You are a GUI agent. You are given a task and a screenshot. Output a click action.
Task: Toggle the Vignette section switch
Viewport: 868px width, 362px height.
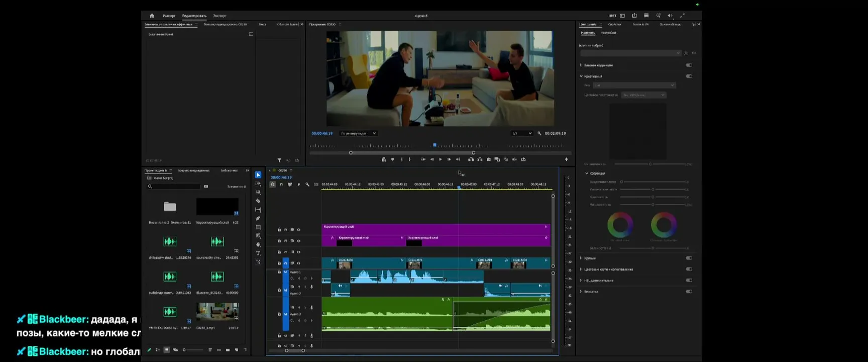(x=689, y=291)
